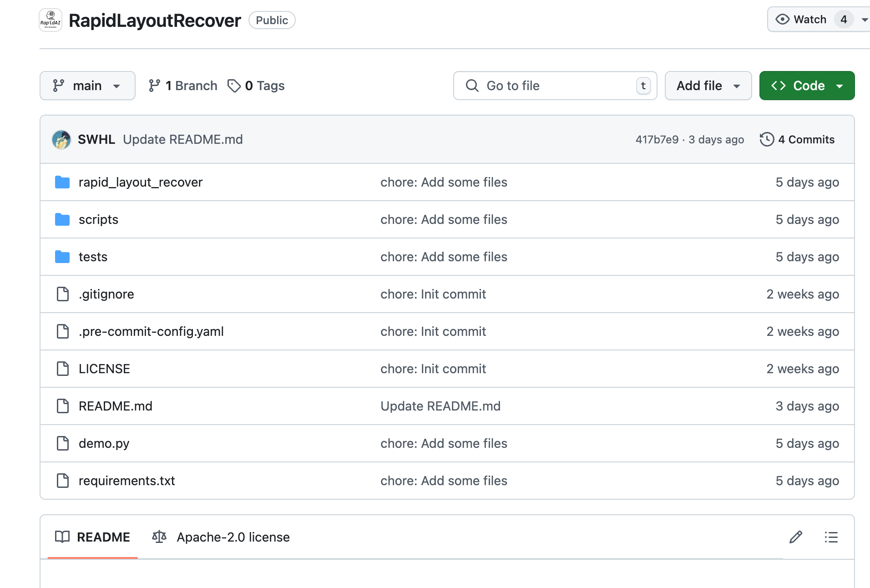Switch to the Apache-2.0 license tab
Image resolution: width=870 pixels, height=588 pixels.
coord(221,537)
